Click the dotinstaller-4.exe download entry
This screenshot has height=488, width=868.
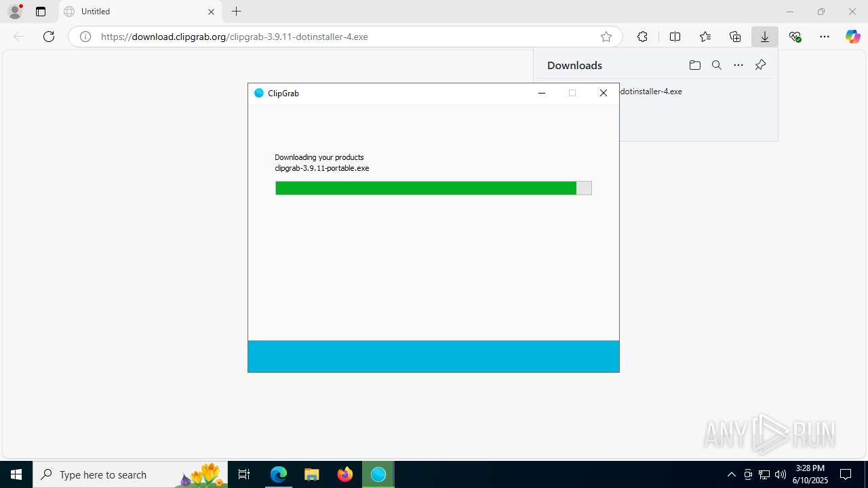pos(651,91)
